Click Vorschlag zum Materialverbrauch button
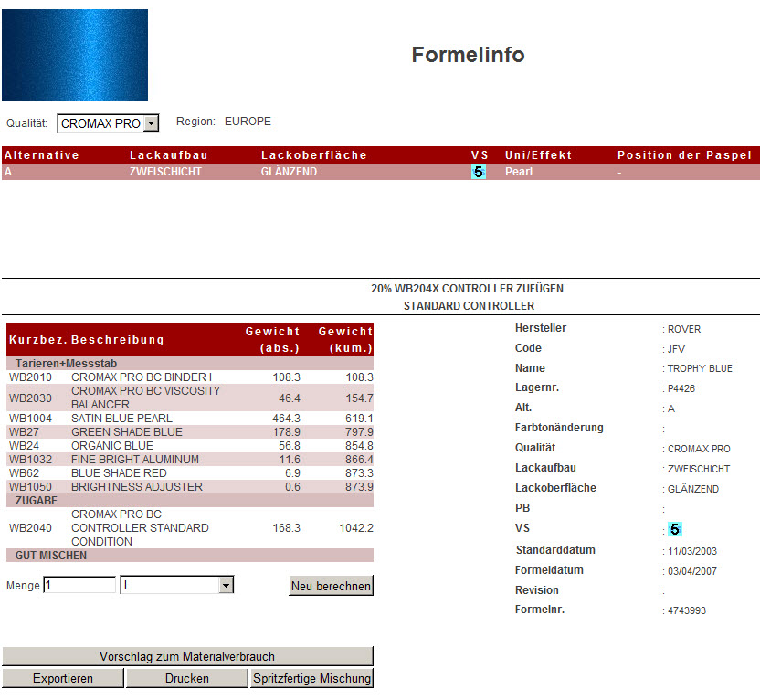The height and width of the screenshot is (700, 760). (x=187, y=656)
